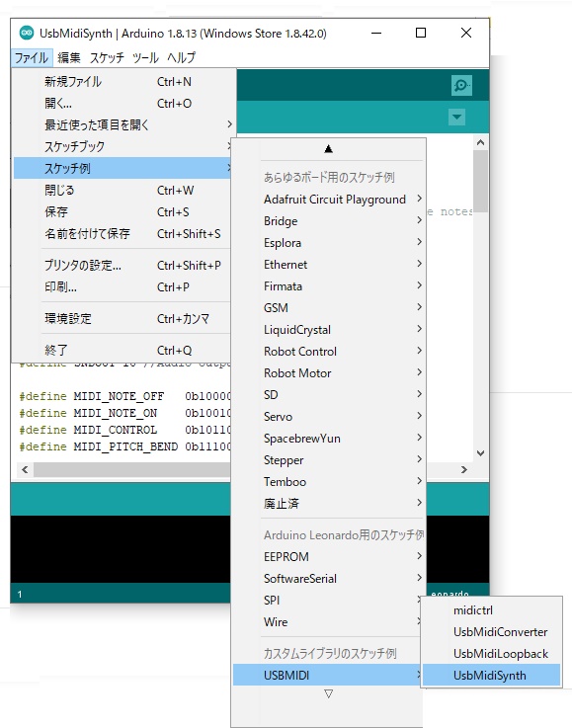572x728 pixels.
Task: Minimize the Arduino window
Action: 376,33
